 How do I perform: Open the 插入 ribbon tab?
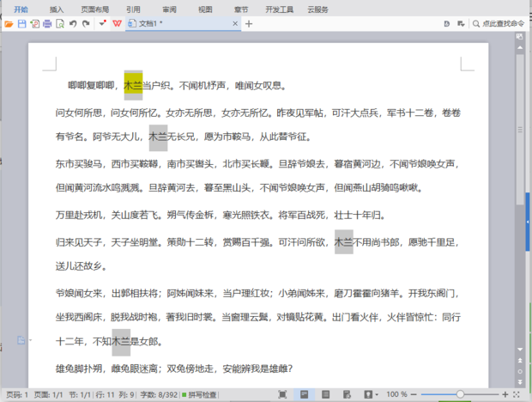[x=57, y=9]
